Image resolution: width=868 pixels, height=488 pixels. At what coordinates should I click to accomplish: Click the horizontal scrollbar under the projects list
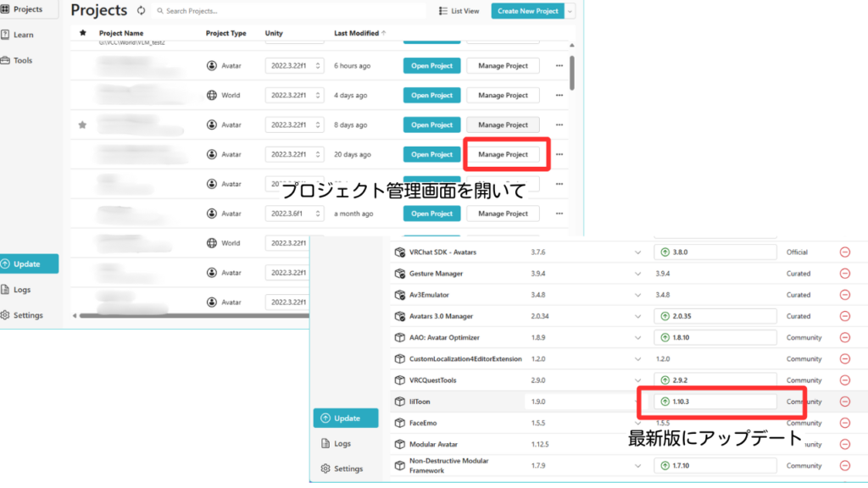(195, 316)
